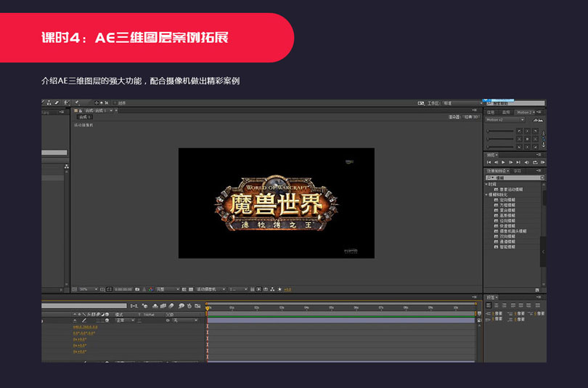
Task: Switch to the 字符 panel tab
Action: click(x=517, y=171)
